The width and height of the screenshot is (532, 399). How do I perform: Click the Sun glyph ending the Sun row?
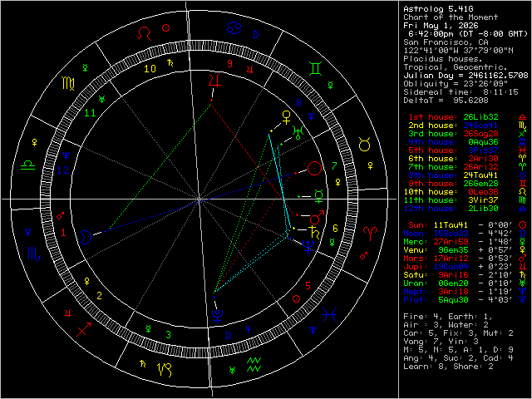coord(523,225)
